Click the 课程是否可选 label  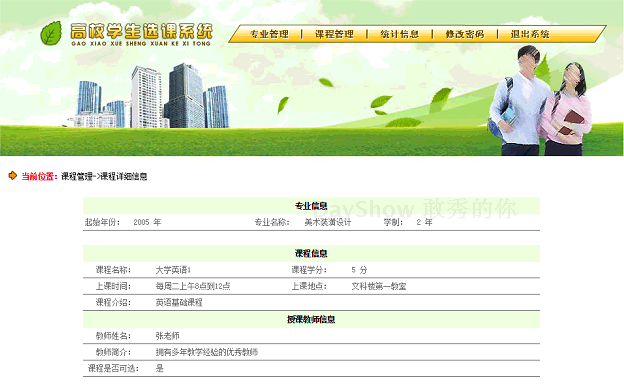coord(113,369)
